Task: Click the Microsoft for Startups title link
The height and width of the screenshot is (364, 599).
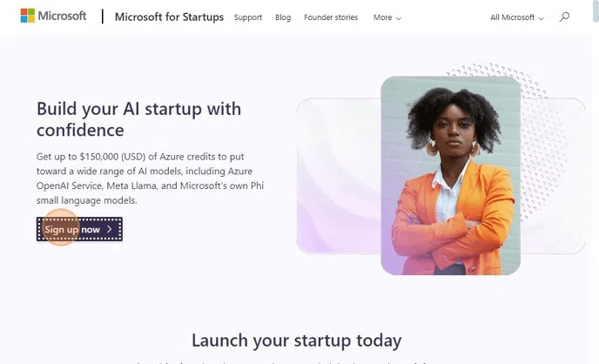Action: (169, 17)
